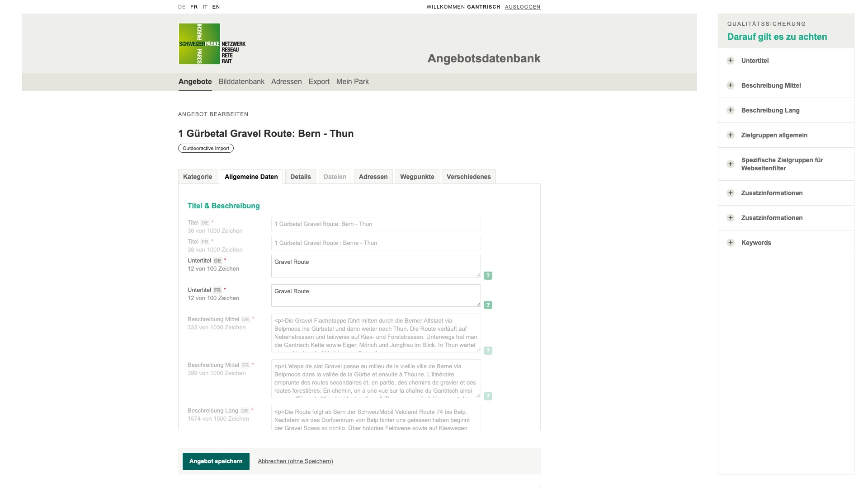
Task: Click Angebot speichern button
Action: 216,461
